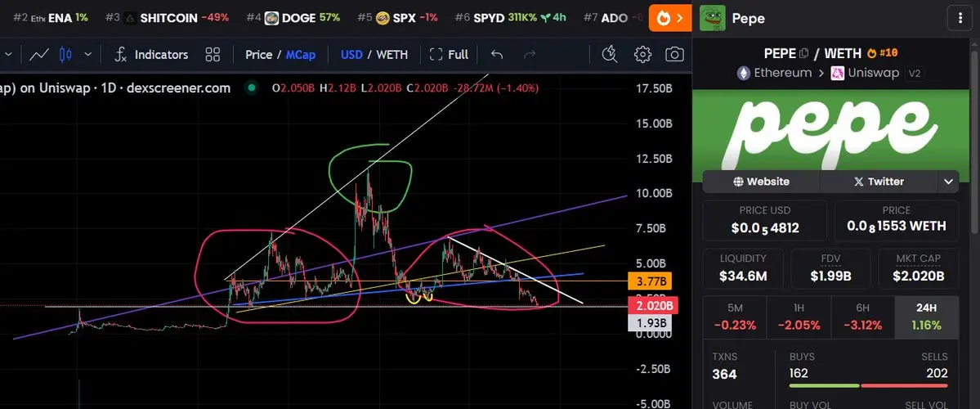Select the 1H timeframe tab
The height and width of the screenshot is (409, 980).
tap(799, 316)
